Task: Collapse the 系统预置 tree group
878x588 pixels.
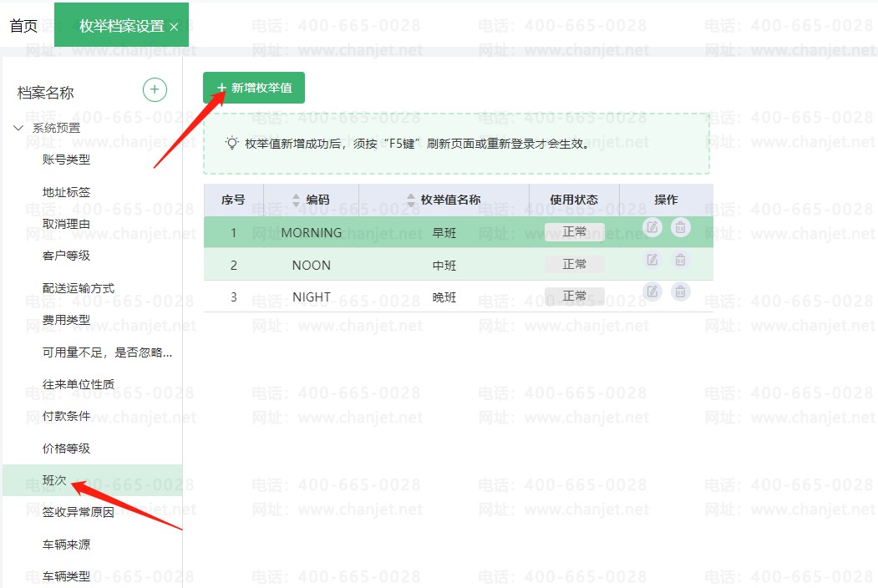Action: (18, 129)
